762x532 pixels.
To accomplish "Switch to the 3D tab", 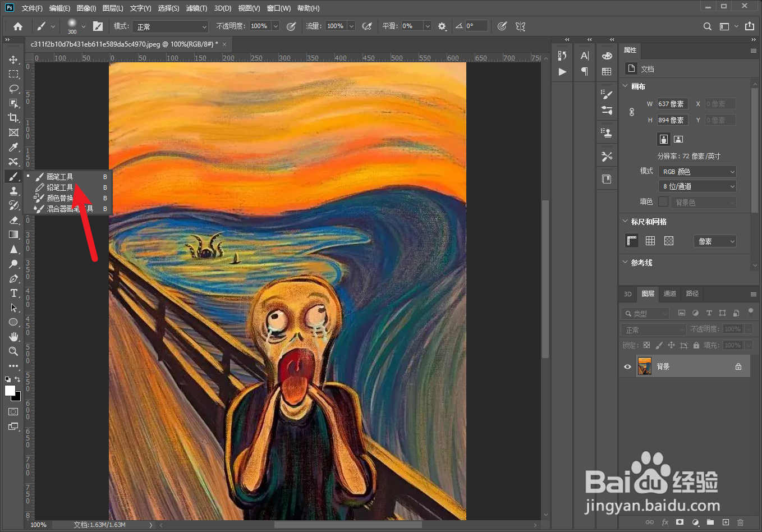I will [x=628, y=293].
